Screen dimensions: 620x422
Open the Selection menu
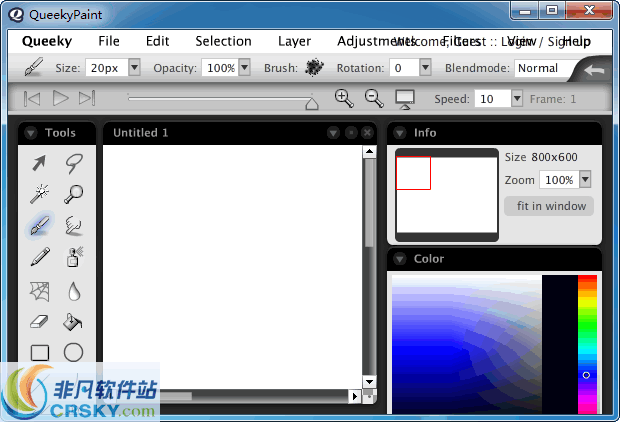[223, 41]
